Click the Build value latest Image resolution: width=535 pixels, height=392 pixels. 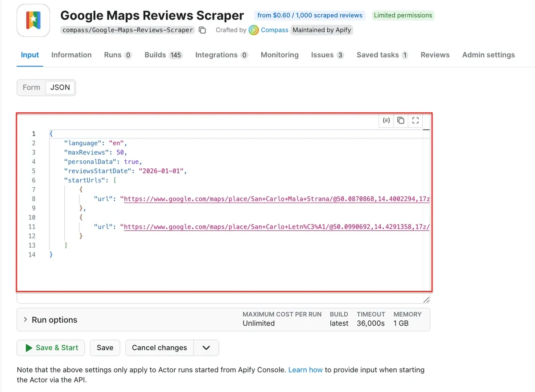click(339, 323)
